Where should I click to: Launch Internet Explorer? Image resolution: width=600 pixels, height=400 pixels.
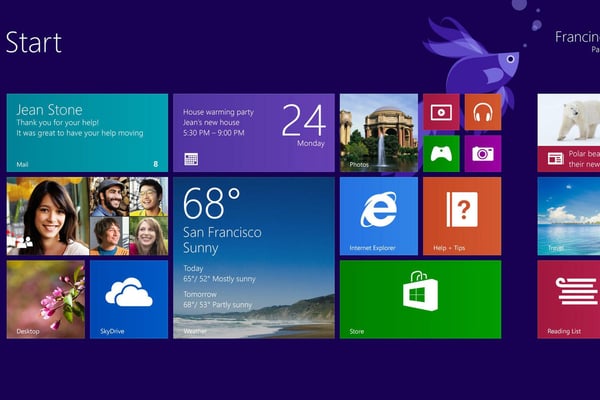[x=378, y=216]
